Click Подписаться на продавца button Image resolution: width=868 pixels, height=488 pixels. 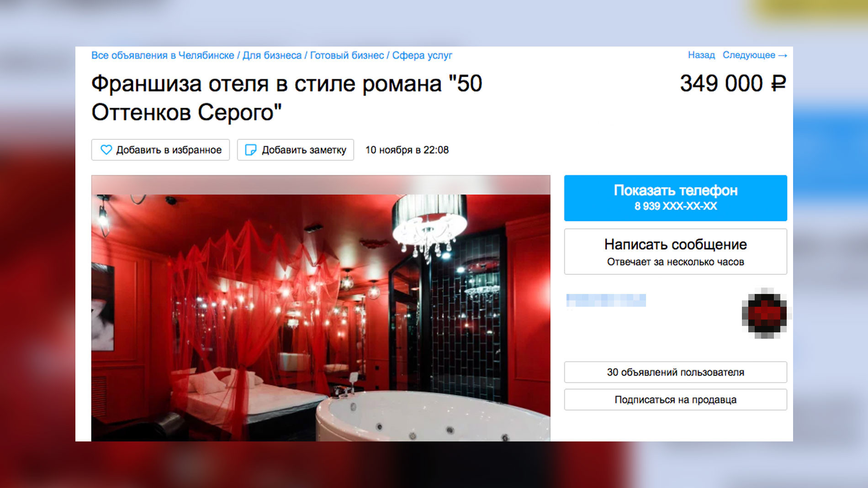pyautogui.click(x=675, y=399)
